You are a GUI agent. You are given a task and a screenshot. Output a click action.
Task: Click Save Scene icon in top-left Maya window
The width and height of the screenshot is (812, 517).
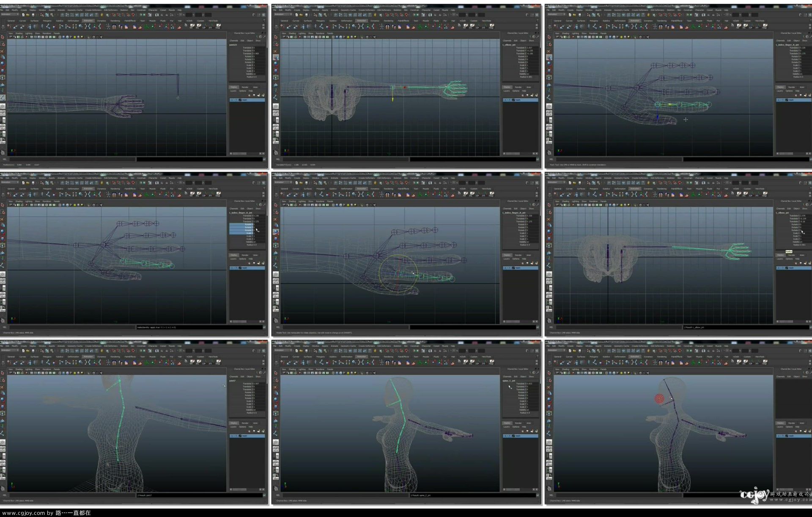33,15
